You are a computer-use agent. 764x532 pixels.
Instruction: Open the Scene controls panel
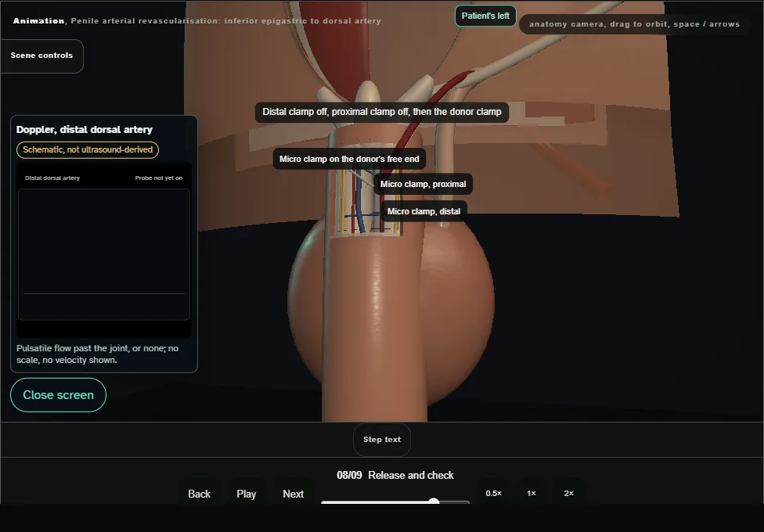click(42, 56)
